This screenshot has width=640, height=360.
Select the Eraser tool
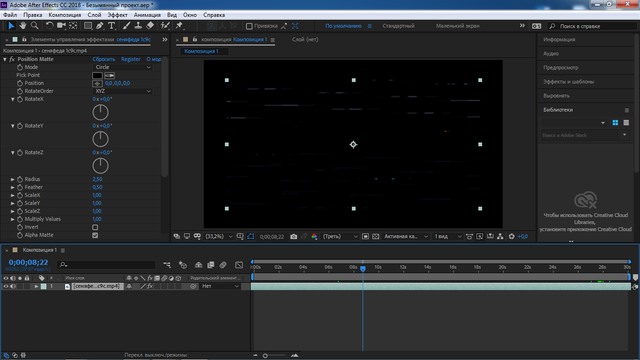(x=150, y=26)
